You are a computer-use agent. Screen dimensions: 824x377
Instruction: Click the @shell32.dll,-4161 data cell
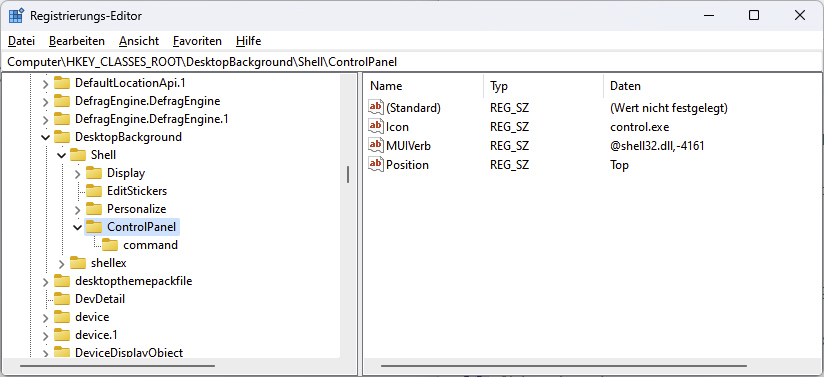[x=657, y=146]
